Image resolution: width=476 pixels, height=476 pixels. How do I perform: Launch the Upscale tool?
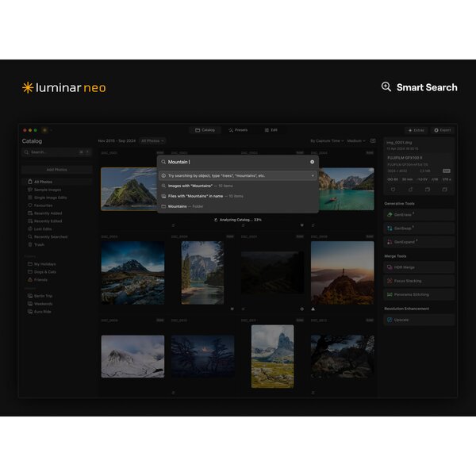pos(419,320)
